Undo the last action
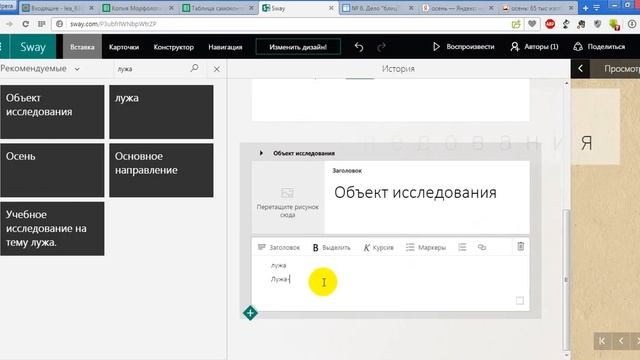This screenshot has height=360, width=640. (359, 47)
